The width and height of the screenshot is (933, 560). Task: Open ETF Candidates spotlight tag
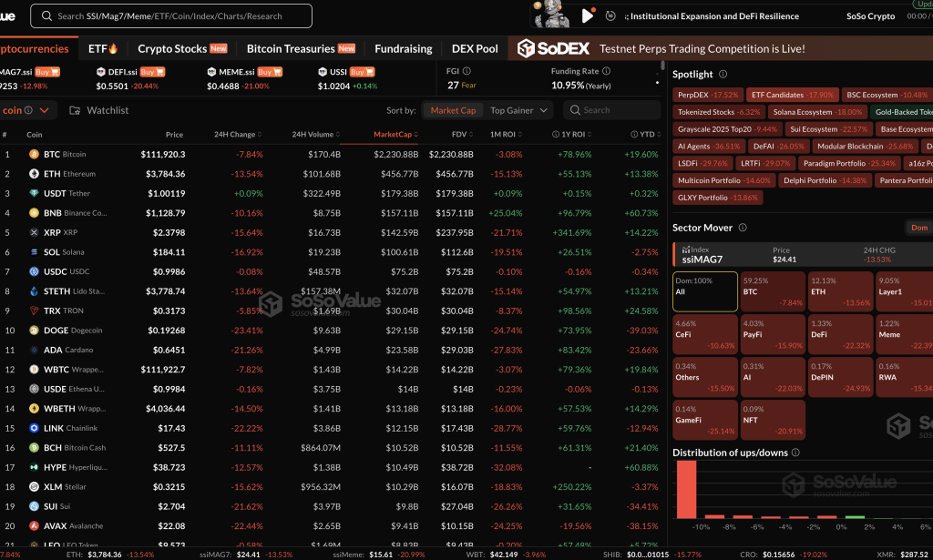pos(792,95)
